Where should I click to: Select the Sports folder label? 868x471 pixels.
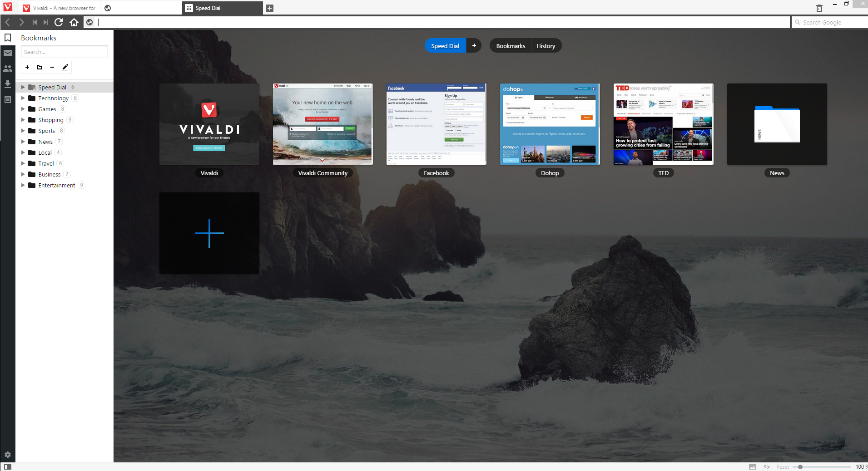pyautogui.click(x=46, y=131)
